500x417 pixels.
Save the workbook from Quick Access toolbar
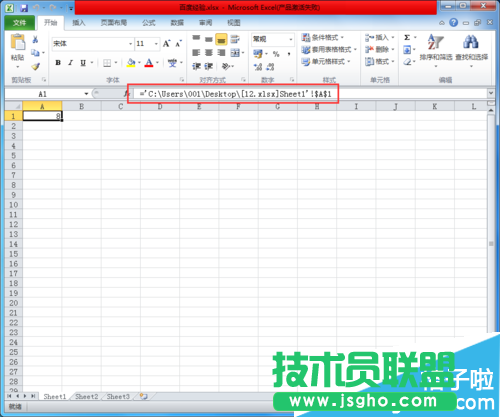pyautogui.click(x=24, y=7)
